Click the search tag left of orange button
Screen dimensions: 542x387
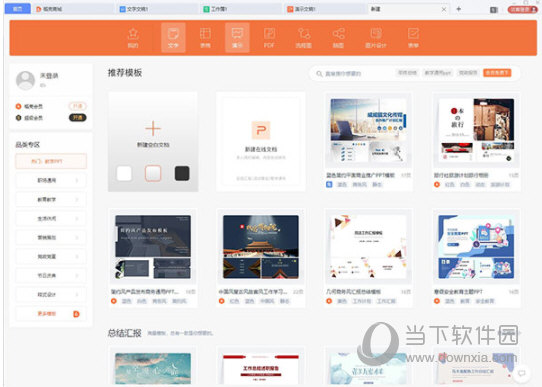pos(468,73)
